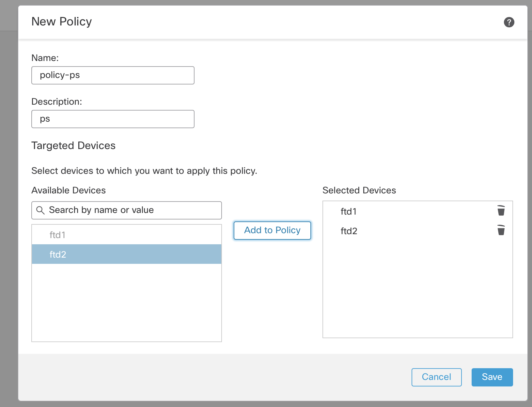Viewport: 532px width, 407px height.
Task: Focus the Search by name or value box
Action: [127, 210]
